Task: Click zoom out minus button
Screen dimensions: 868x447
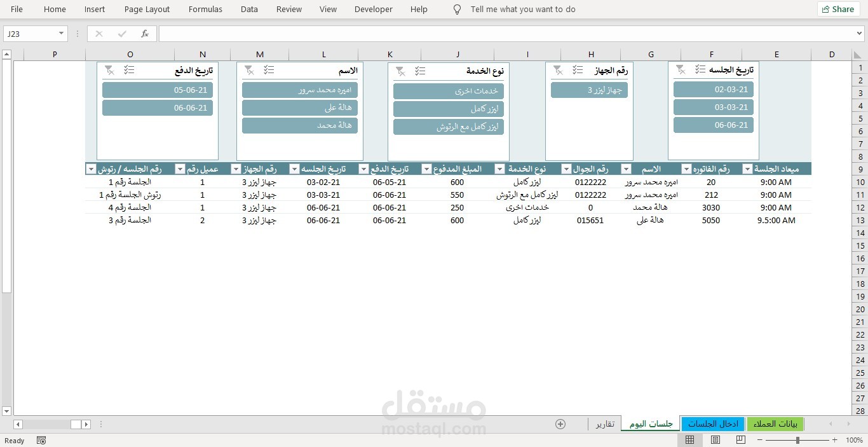Action: point(761,440)
